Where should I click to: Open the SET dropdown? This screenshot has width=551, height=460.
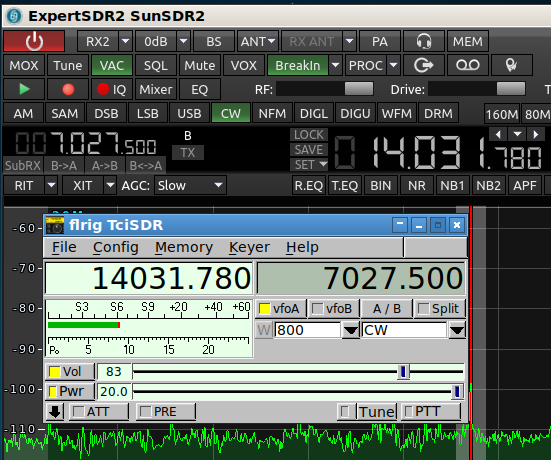(309, 164)
